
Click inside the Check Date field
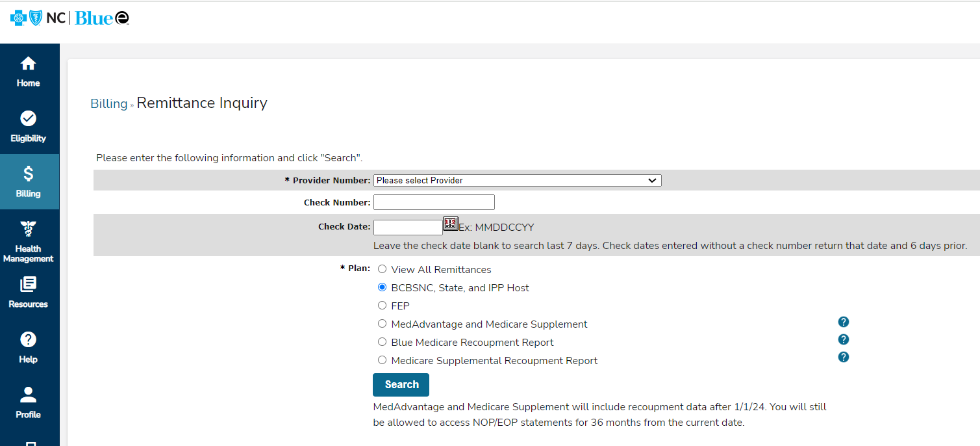408,226
